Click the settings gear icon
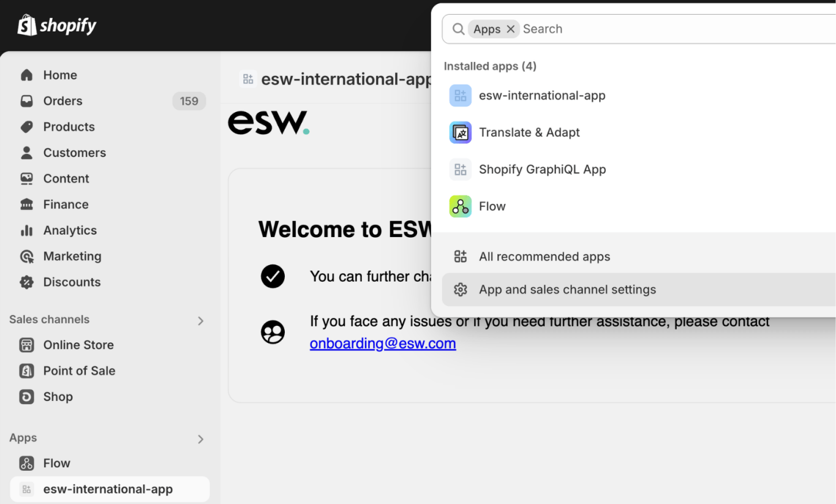Viewport: 836px width, 504px height. 461,290
